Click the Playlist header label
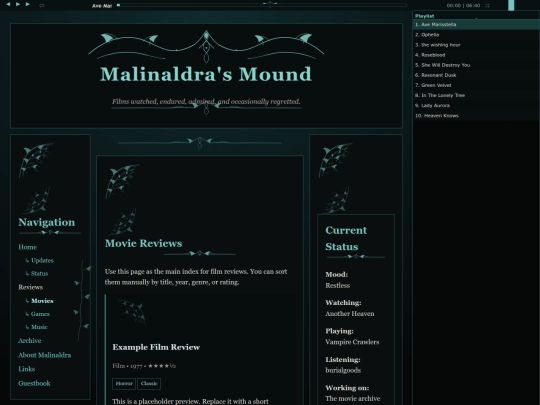The width and height of the screenshot is (540, 405). 424,16
